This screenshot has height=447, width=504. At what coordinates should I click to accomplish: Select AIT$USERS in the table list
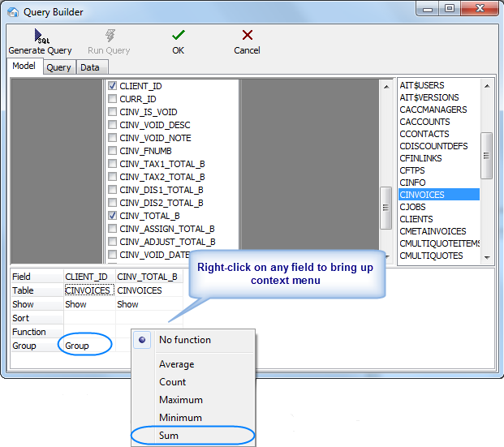pyautogui.click(x=439, y=85)
